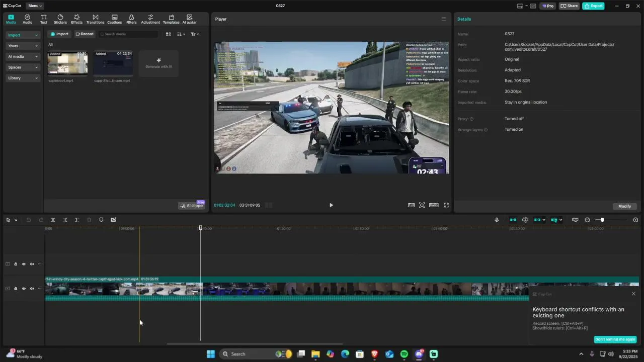This screenshot has height=362, width=644.
Task: Expand the Import section in media sidebar
Action: click(x=23, y=35)
